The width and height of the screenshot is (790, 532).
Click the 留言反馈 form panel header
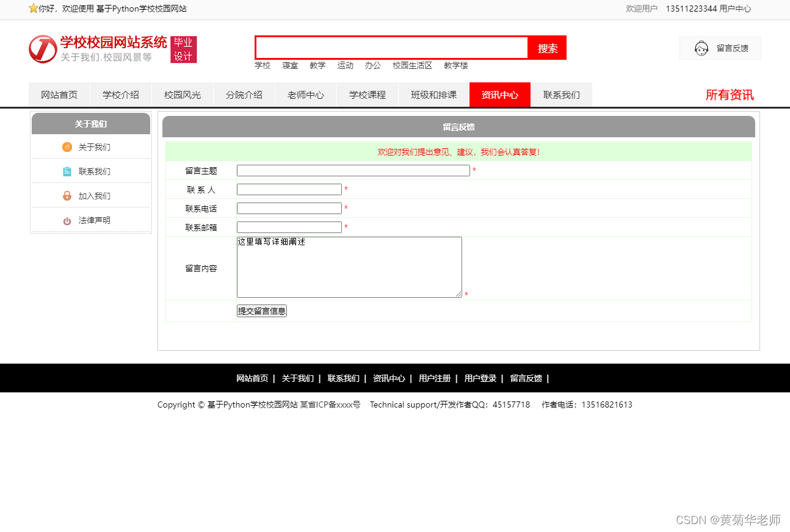point(458,127)
